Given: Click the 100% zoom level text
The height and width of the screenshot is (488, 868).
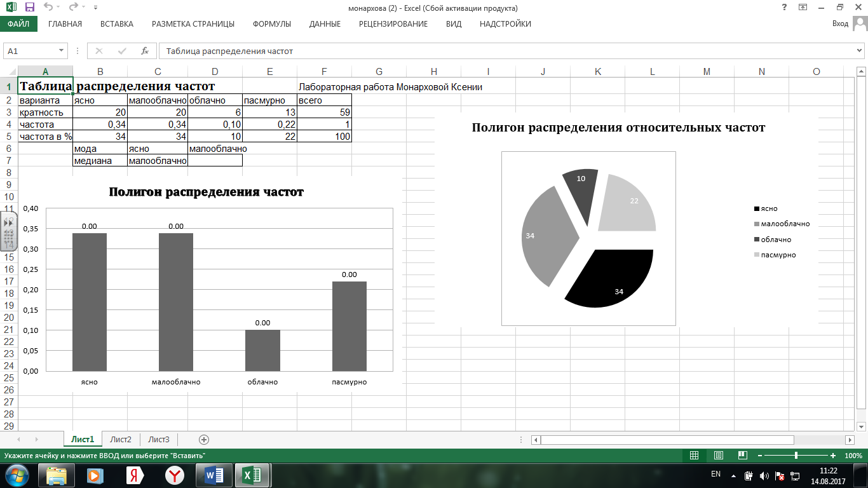Looking at the screenshot, I should 853,456.
